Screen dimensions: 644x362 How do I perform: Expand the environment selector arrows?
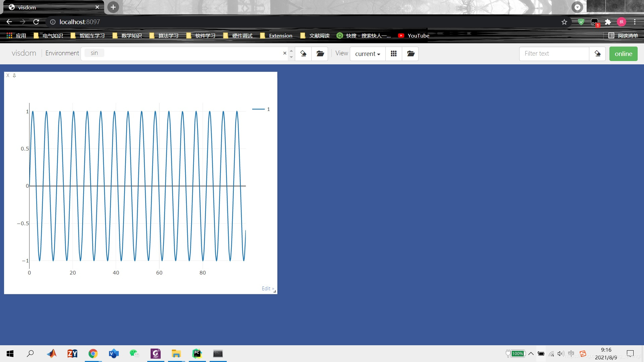click(x=291, y=54)
